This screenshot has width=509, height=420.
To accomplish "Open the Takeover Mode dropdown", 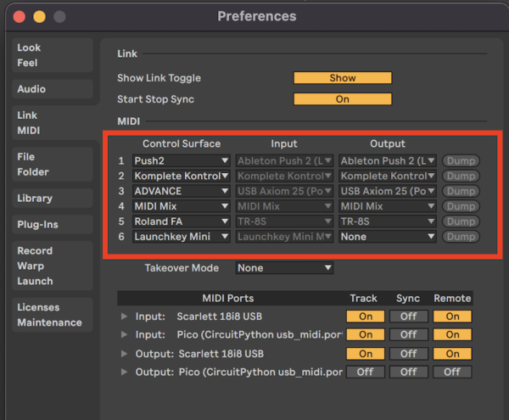I will click(284, 268).
